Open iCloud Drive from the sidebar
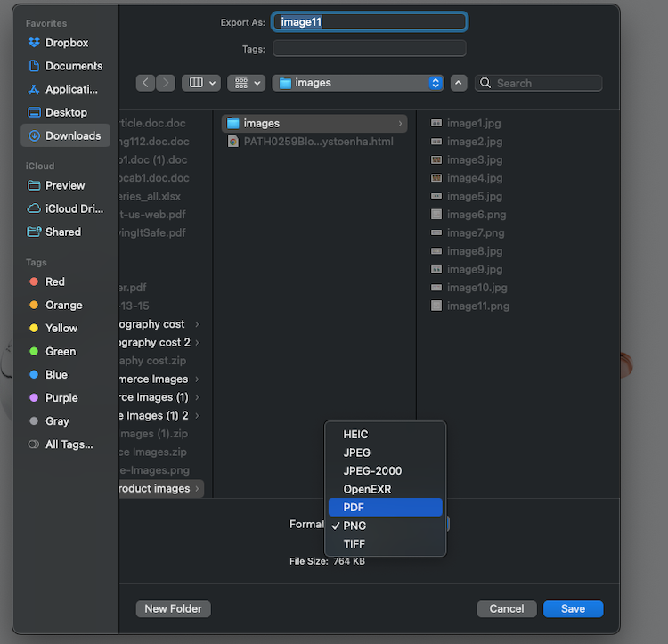668x644 pixels. 74,208
